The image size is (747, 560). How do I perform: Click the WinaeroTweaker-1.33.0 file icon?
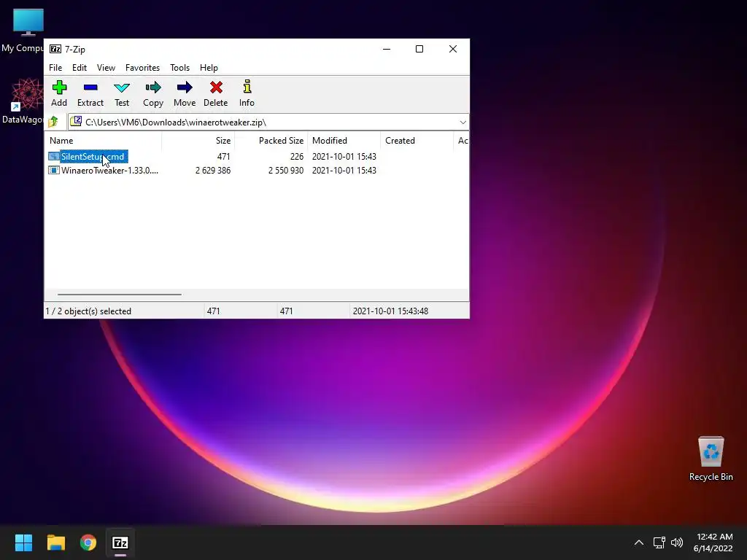click(x=54, y=170)
